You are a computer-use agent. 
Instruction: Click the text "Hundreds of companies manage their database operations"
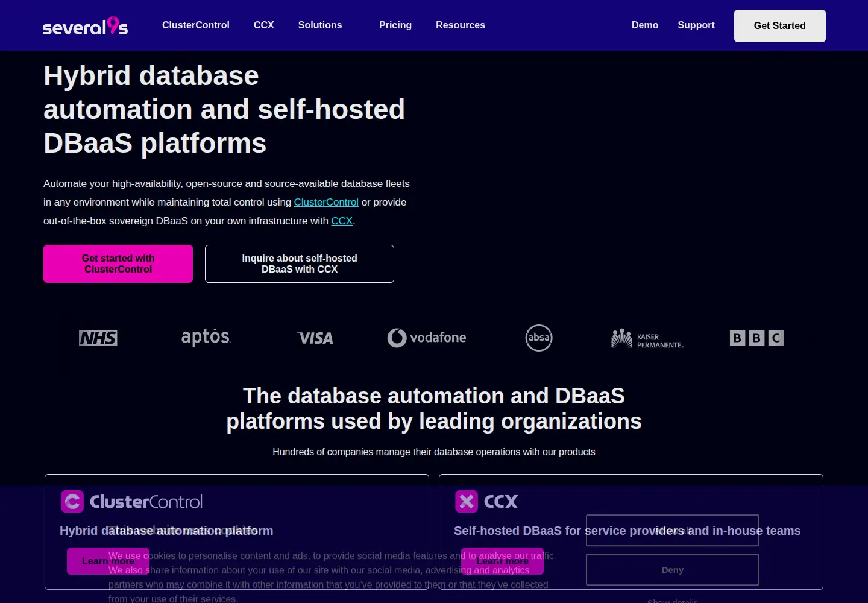(434, 452)
